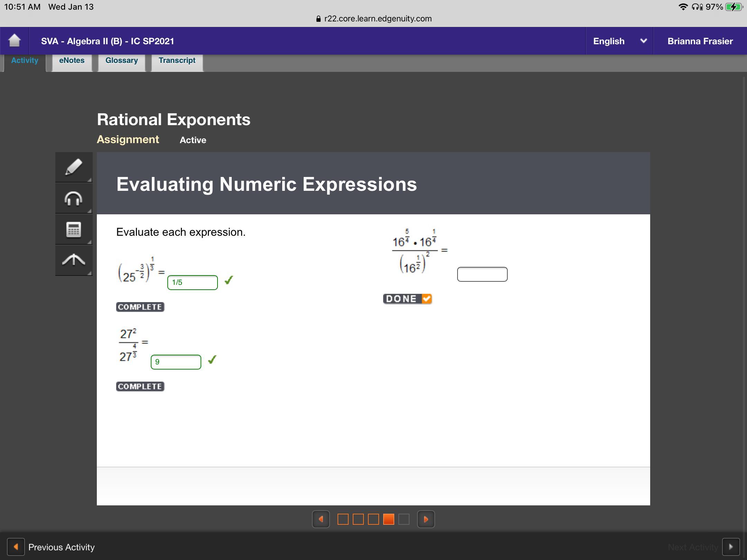The width and height of the screenshot is (747, 560).
Task: Click the 1/5 answer field
Action: pyautogui.click(x=192, y=282)
